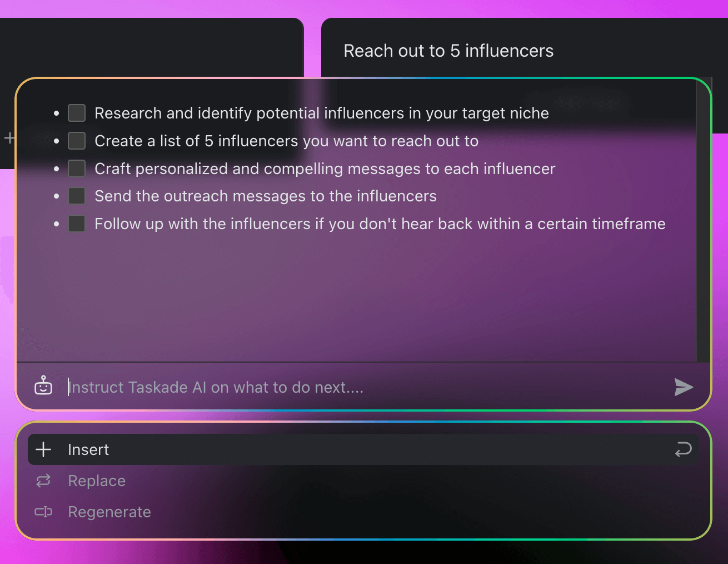This screenshot has width=728, height=564.
Task: Click the Regenerate icon
Action: [43, 512]
